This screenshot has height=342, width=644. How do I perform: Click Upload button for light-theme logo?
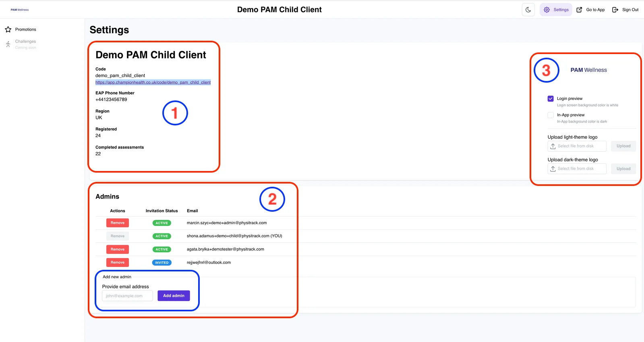coord(623,146)
